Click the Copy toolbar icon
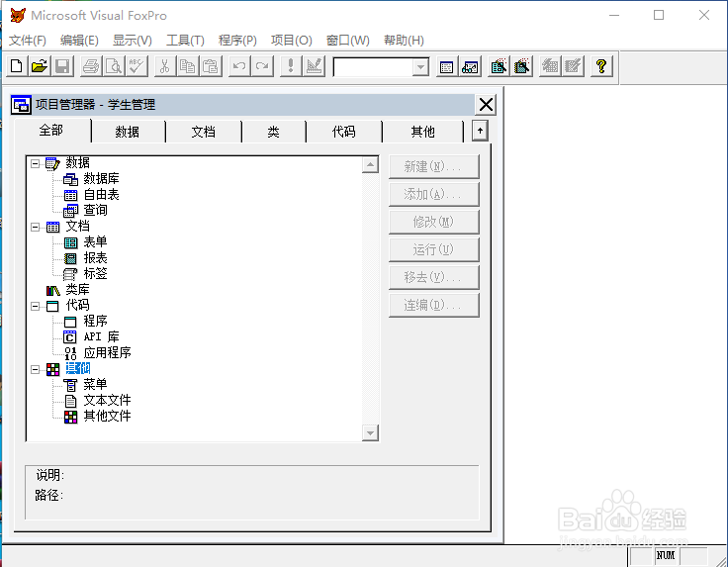This screenshot has width=728, height=567. pos(188,66)
